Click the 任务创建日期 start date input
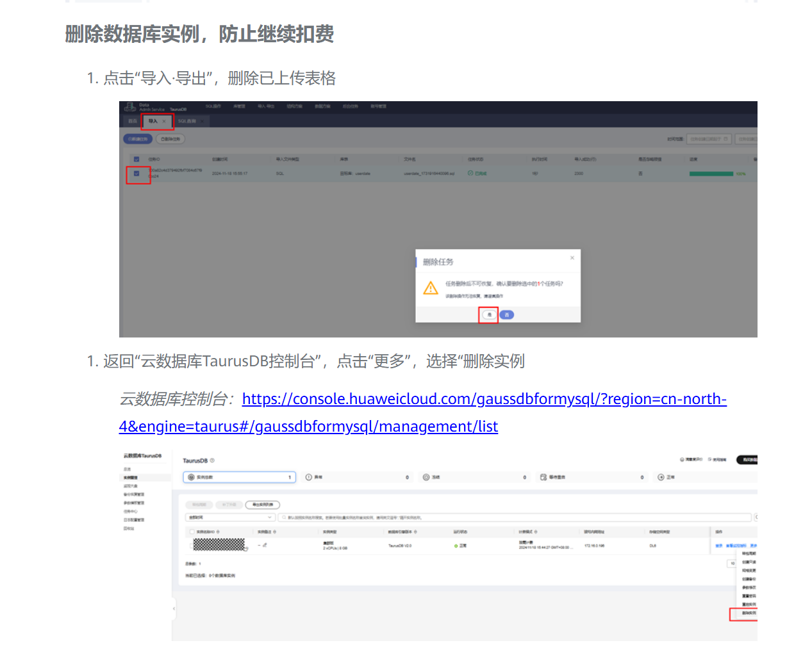Image resolution: width=812 pixels, height=650 pixels. 709,139
